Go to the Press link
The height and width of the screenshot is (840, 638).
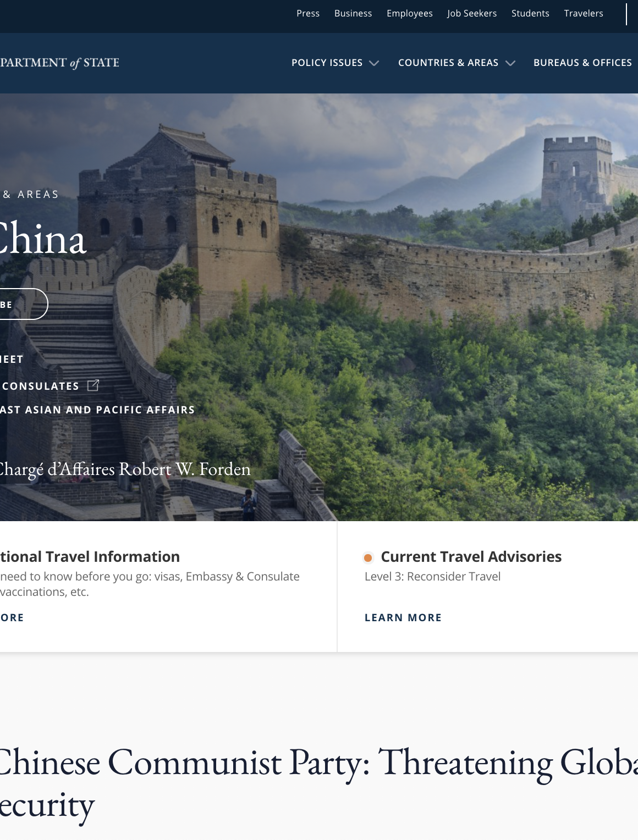pos(308,13)
